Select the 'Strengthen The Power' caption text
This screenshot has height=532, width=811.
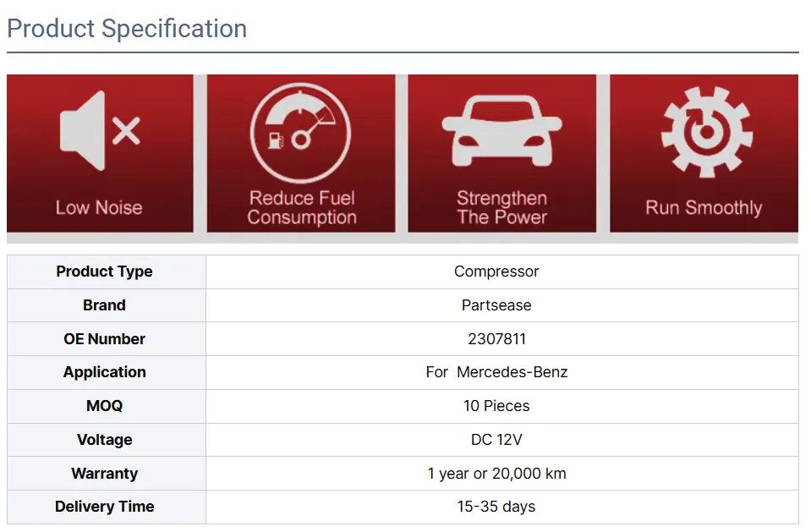501,208
